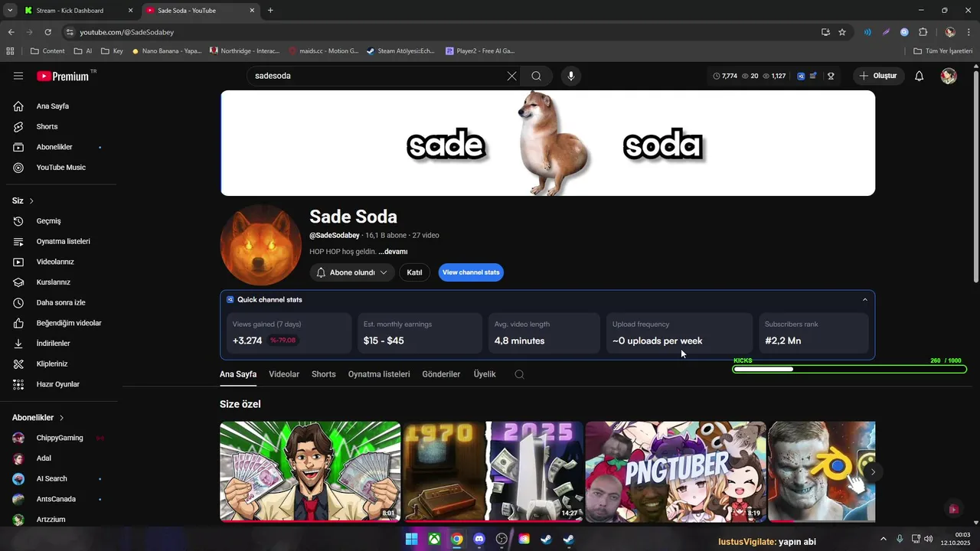Image resolution: width=980 pixels, height=551 pixels.
Task: Bookmark this page with star icon
Action: 842,32
